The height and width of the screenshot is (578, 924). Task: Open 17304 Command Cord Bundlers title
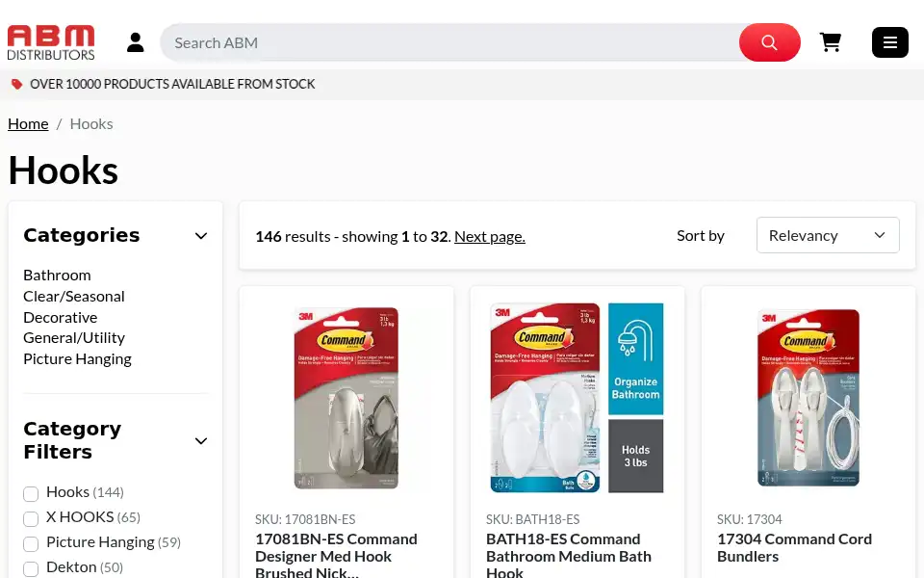pyautogui.click(x=794, y=548)
